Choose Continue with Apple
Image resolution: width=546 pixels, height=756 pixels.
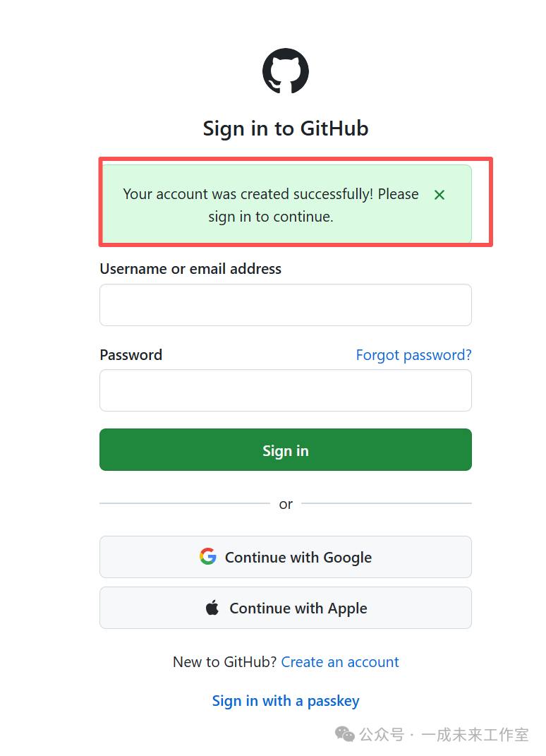pyautogui.click(x=286, y=608)
